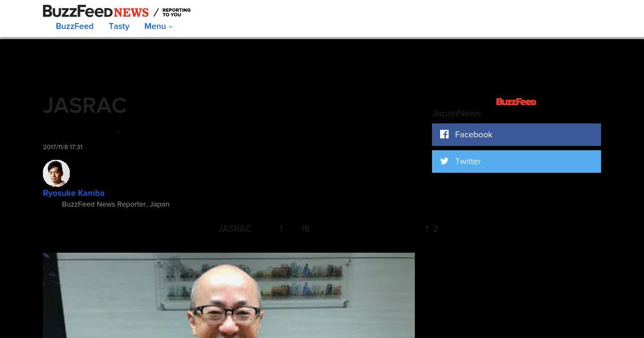The width and height of the screenshot is (644, 338).
Task: Click the JapanNews sidebar text
Action: (457, 113)
